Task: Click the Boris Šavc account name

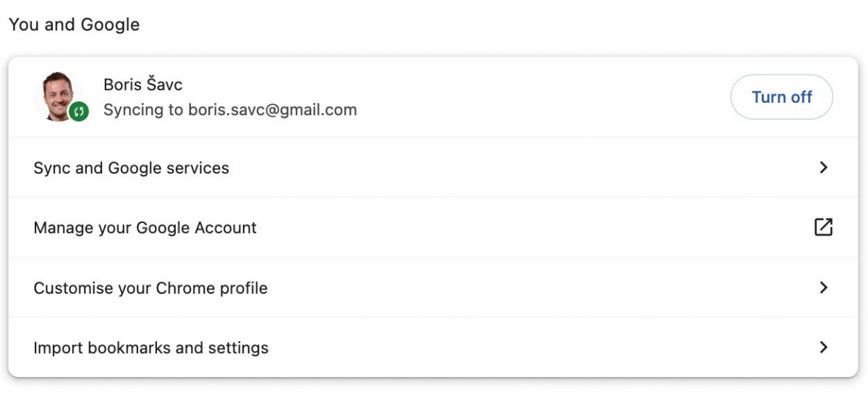Action: coord(142,85)
